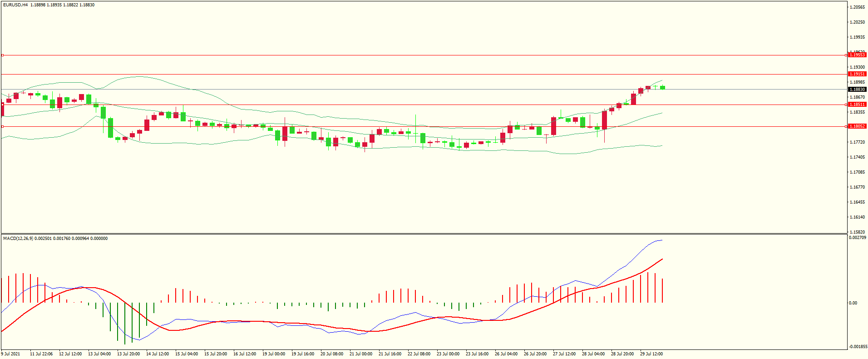Click the 29 Jul 12:00 time label

[651, 354]
